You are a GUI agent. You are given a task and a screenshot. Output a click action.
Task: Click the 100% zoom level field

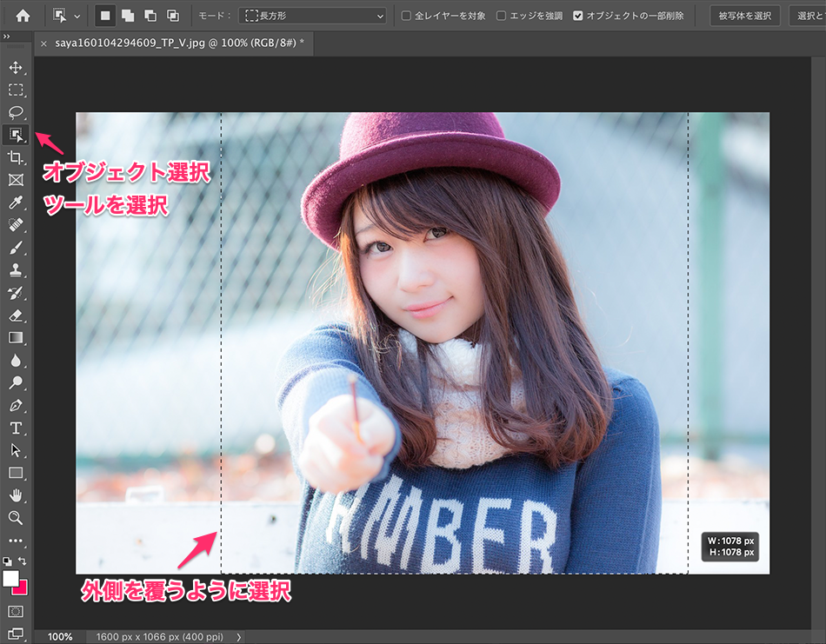click(x=60, y=637)
